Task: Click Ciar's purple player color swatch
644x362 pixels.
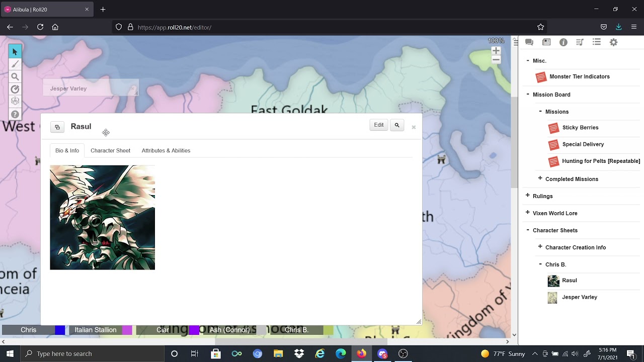Action: click(194, 330)
